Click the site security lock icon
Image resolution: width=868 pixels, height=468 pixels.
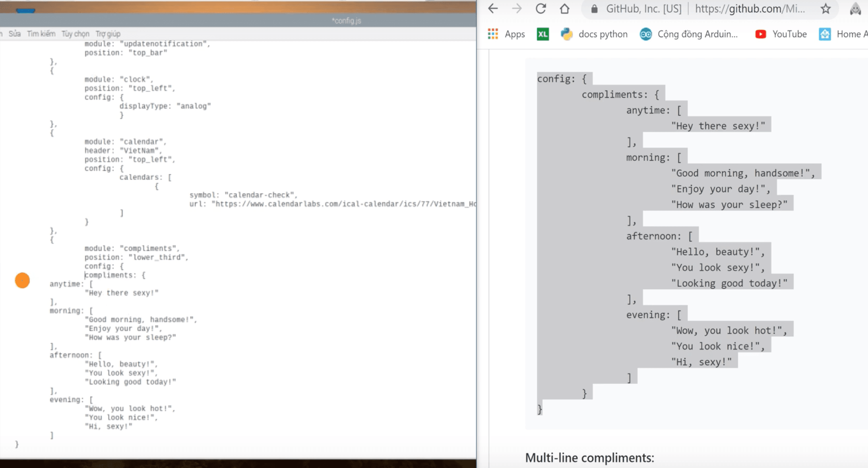[x=595, y=9]
